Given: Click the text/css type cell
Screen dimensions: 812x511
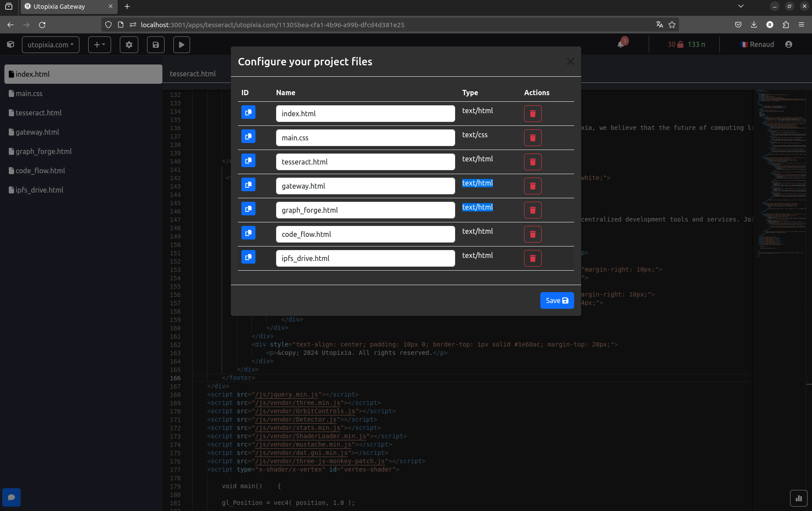Looking at the screenshot, I should click(x=475, y=135).
